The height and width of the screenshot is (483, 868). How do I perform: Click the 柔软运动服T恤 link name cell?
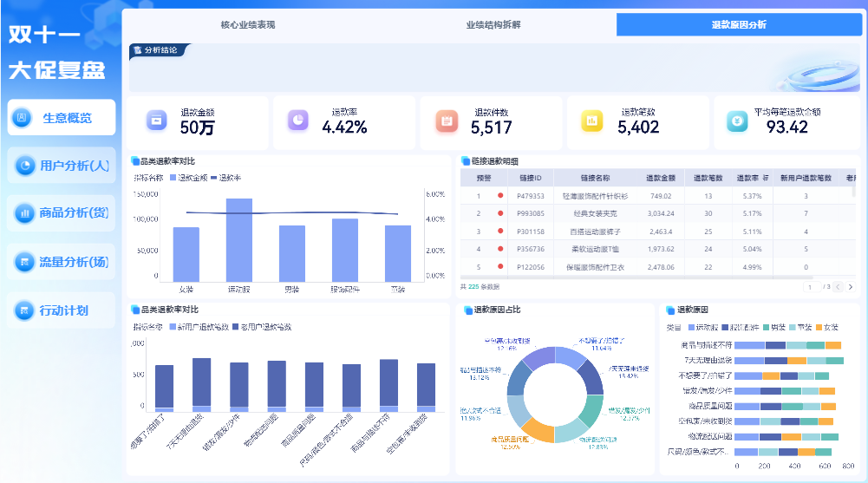(595, 249)
